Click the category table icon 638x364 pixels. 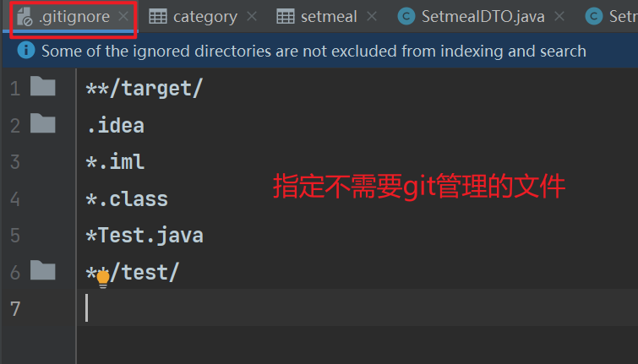click(157, 16)
